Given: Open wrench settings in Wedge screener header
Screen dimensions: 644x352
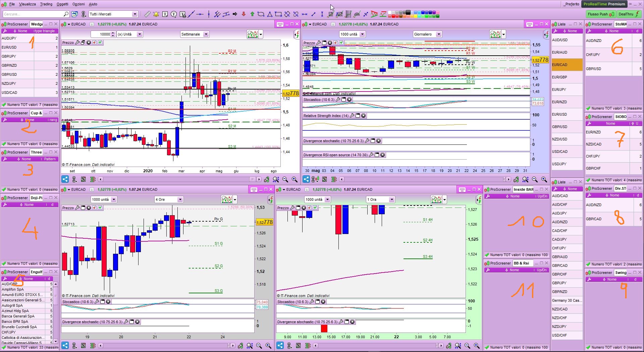Looking at the screenshot, I should coord(5,31).
